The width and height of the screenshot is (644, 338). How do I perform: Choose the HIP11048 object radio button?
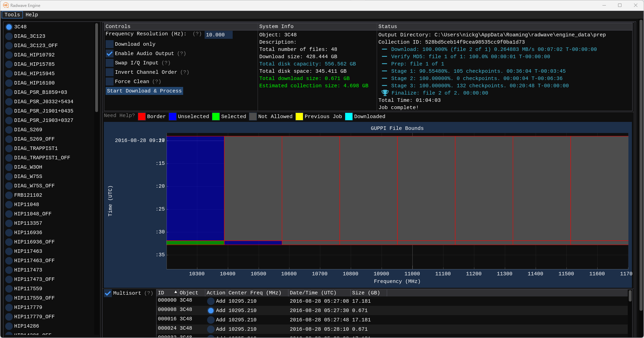pyautogui.click(x=9, y=205)
